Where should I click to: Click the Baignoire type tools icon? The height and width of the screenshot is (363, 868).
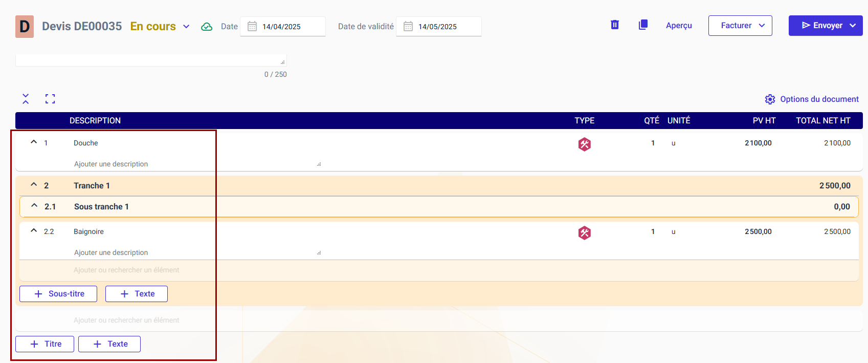(585, 233)
